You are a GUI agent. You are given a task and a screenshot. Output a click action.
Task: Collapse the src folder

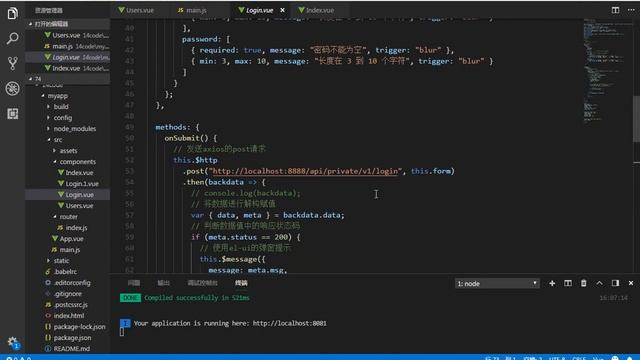(x=58, y=140)
